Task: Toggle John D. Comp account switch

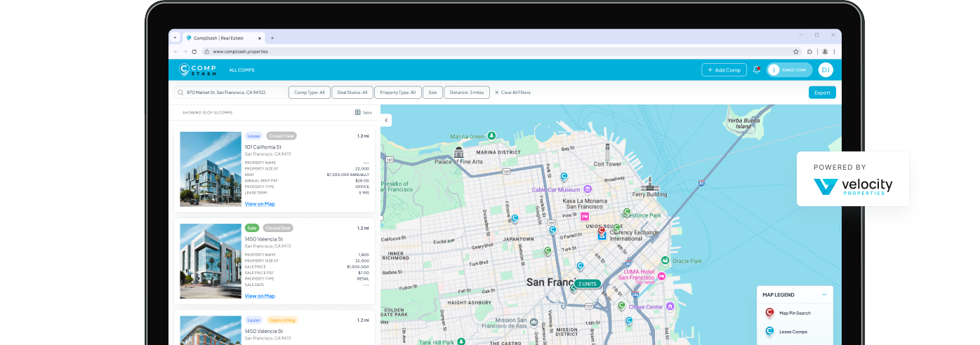Action: point(790,70)
